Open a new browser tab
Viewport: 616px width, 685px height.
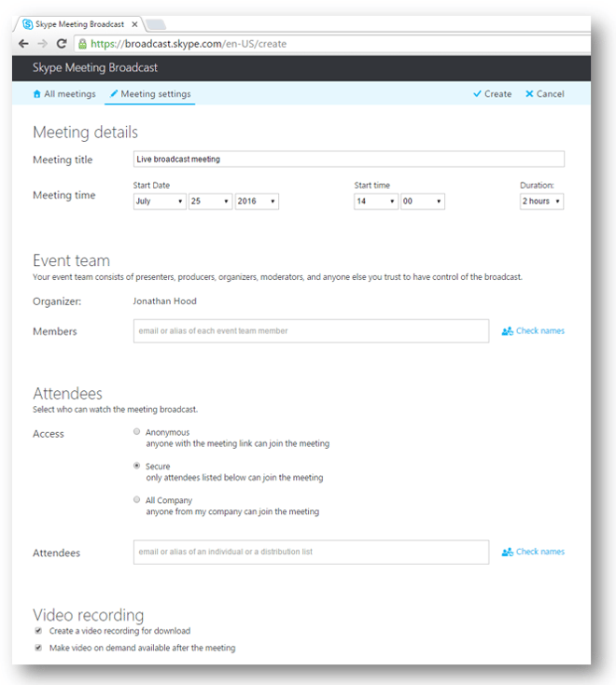[156, 24]
